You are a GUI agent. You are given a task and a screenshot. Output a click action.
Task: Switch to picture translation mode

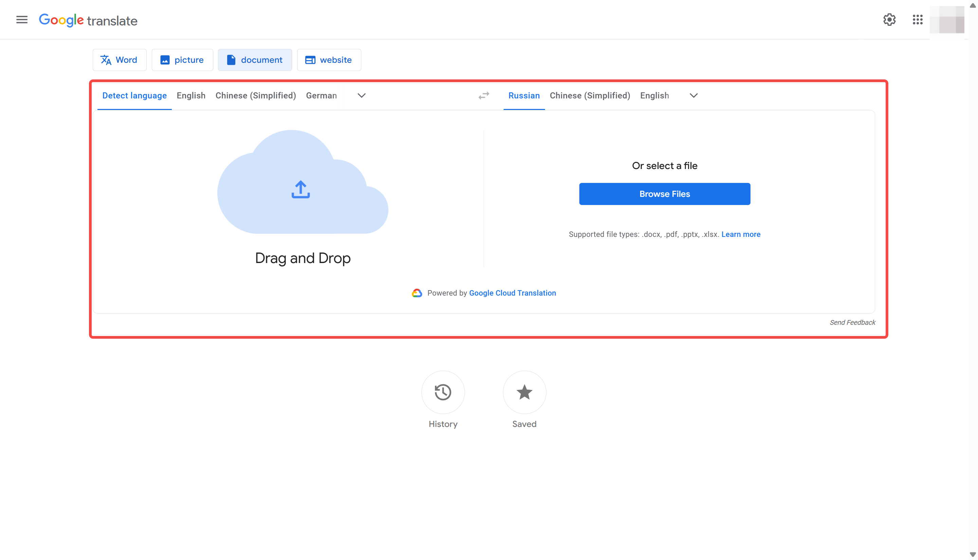click(182, 60)
